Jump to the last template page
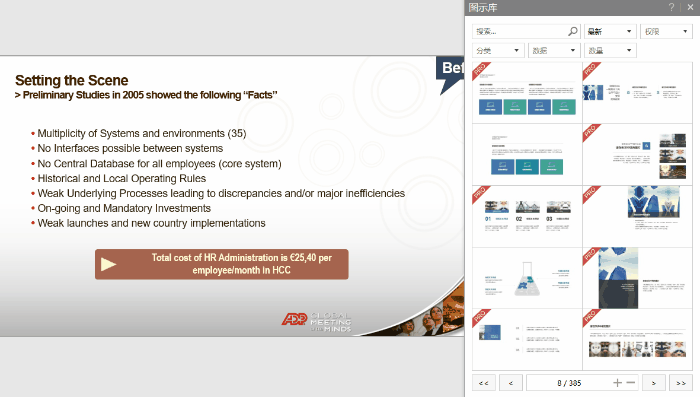Viewport: 700px width, 397px height. pos(681,383)
